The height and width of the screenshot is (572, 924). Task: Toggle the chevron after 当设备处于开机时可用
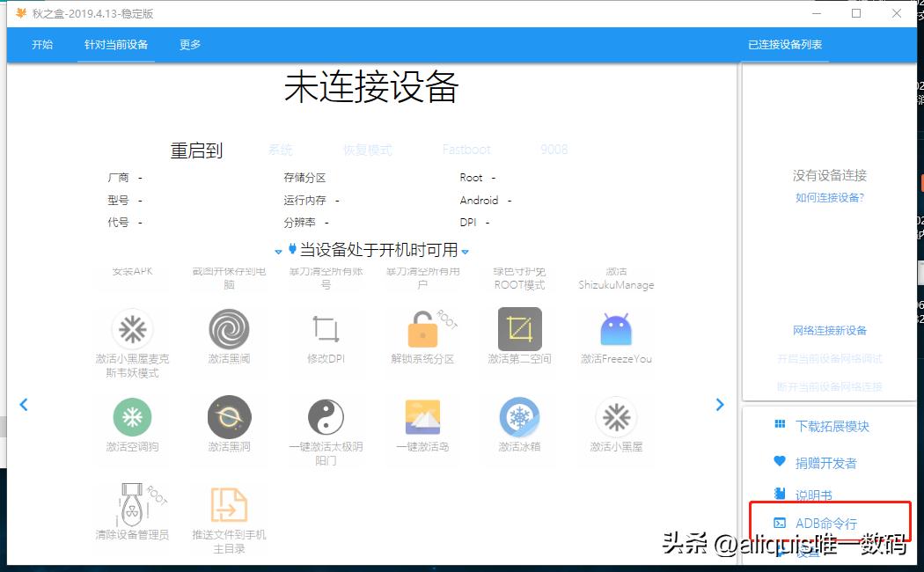click(x=465, y=253)
